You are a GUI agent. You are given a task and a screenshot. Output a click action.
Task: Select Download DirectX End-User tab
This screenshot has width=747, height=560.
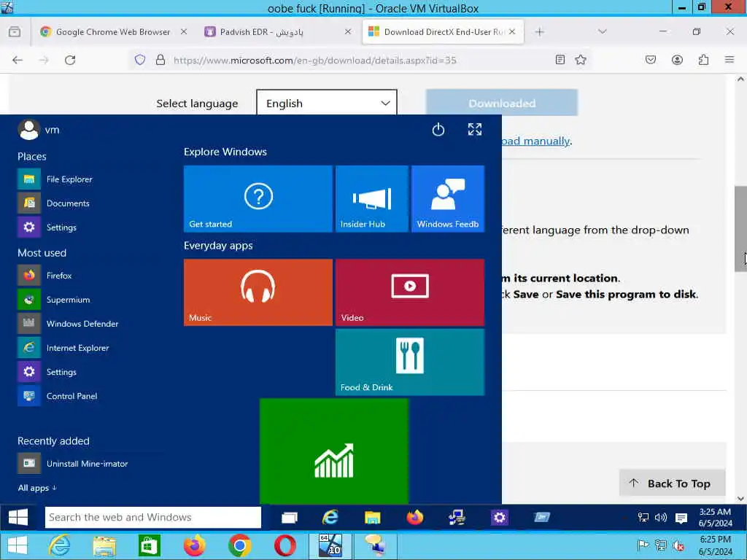pyautogui.click(x=443, y=31)
